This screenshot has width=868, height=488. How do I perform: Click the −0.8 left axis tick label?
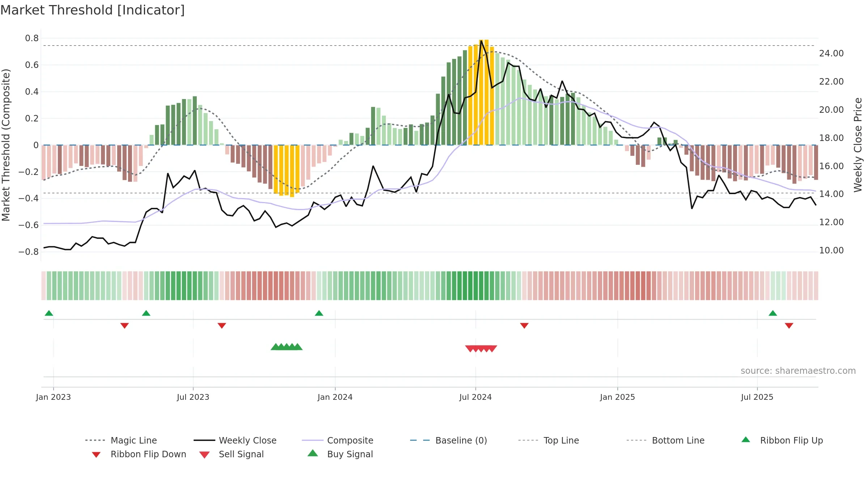tap(29, 252)
